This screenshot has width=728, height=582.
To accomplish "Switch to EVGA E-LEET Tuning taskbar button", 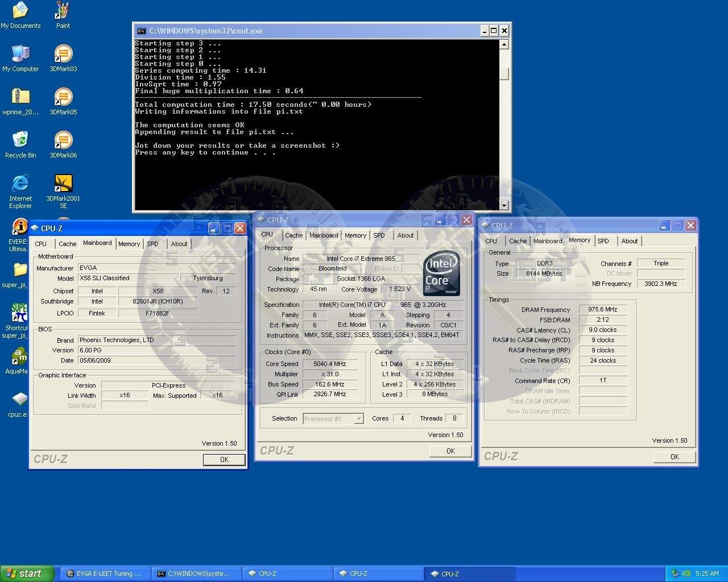I will click(x=106, y=573).
